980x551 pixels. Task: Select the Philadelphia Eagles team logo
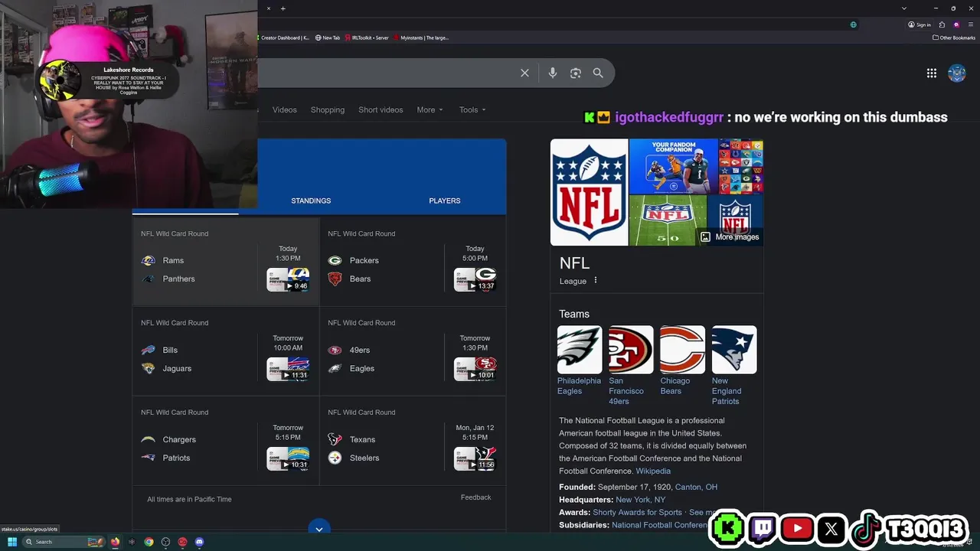point(580,350)
